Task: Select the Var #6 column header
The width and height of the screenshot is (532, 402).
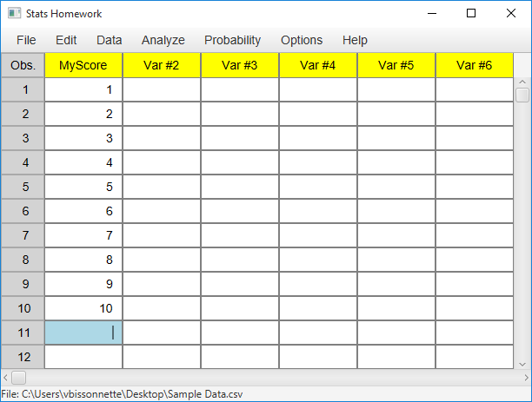Action: (x=475, y=65)
